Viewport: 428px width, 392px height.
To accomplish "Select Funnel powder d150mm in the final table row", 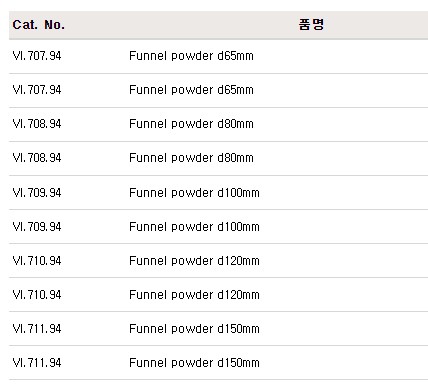I will (194, 363).
